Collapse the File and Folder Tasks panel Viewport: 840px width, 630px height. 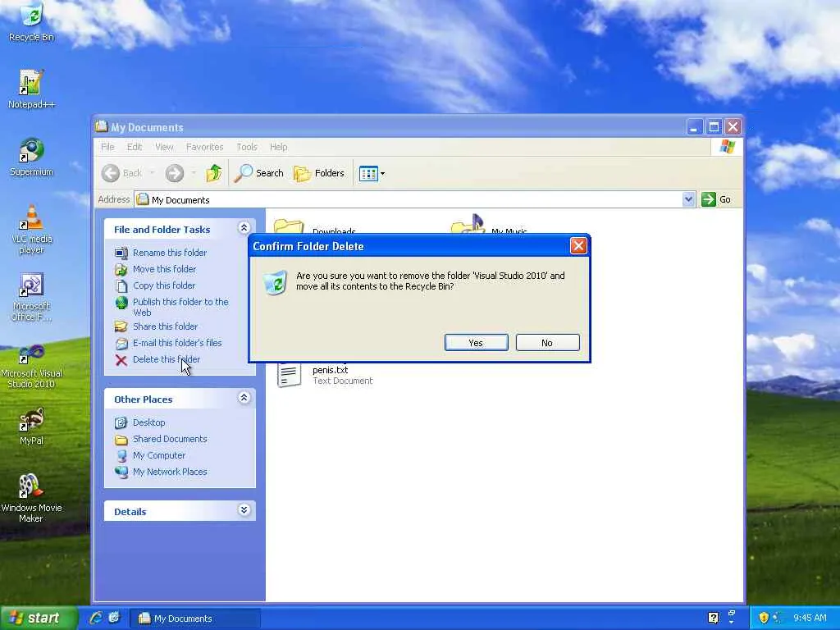click(x=244, y=228)
